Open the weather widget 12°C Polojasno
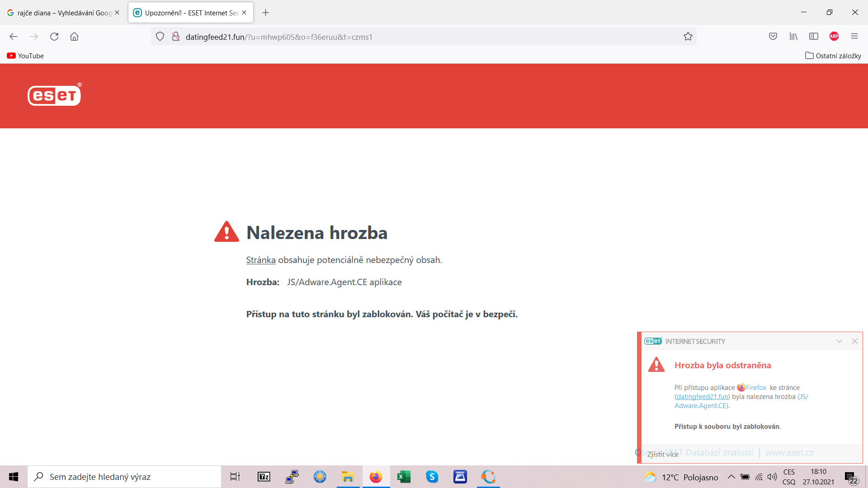This screenshot has height=488, width=868. click(x=681, y=477)
